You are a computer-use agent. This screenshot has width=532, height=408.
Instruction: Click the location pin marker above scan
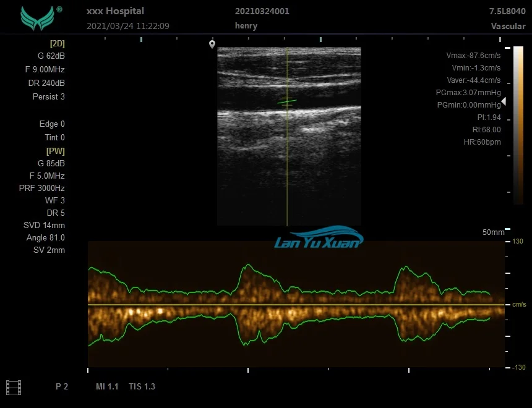212,45
